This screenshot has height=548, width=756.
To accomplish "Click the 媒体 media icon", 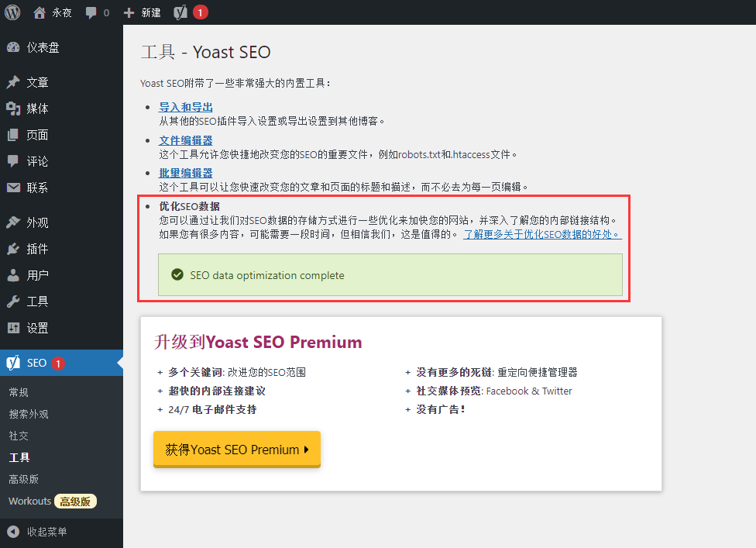I will click(x=13, y=109).
